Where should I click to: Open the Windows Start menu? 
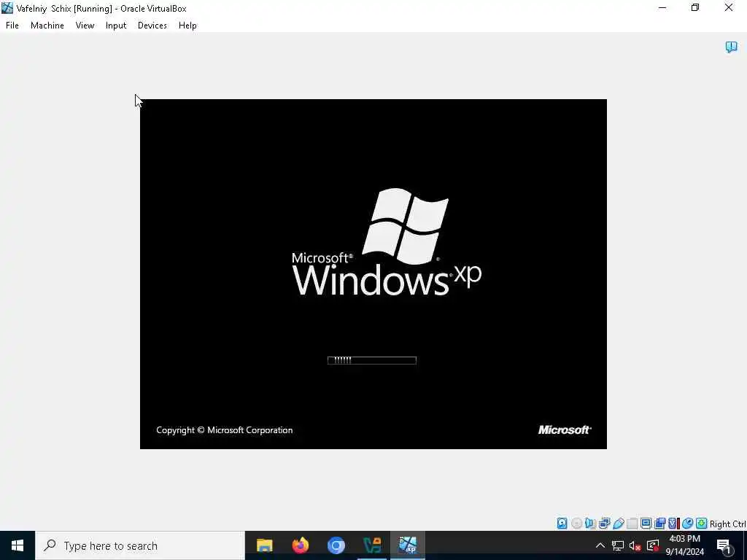pos(18,545)
